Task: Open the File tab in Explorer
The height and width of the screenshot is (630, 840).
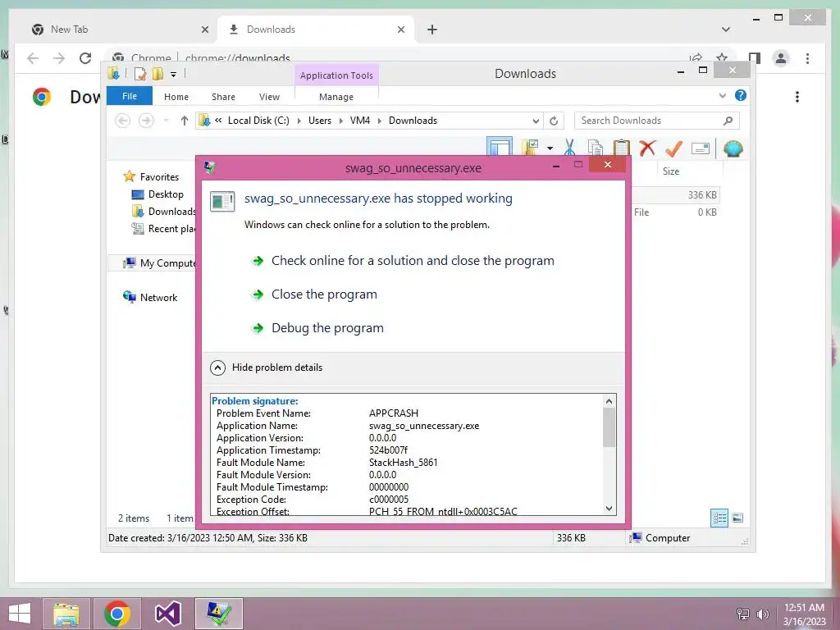Action: point(130,96)
